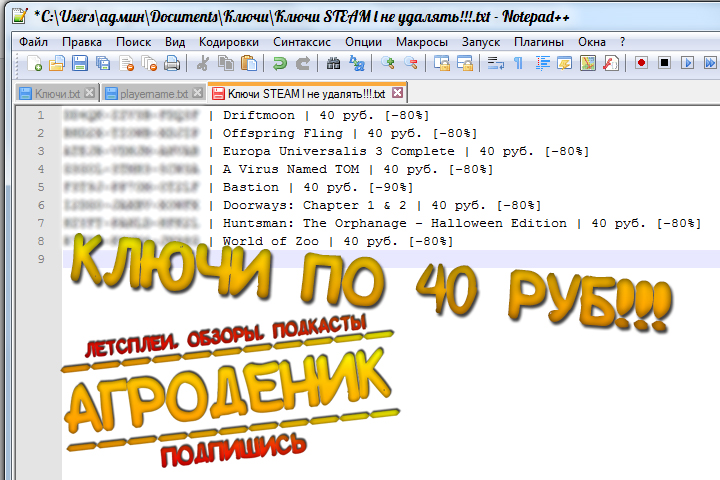Close the playername.txt tab
Viewport: 720px width, 480px height.
197,93
